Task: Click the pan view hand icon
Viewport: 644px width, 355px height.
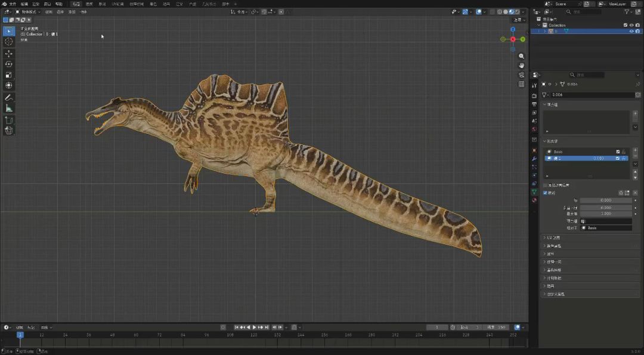Action: (521, 65)
